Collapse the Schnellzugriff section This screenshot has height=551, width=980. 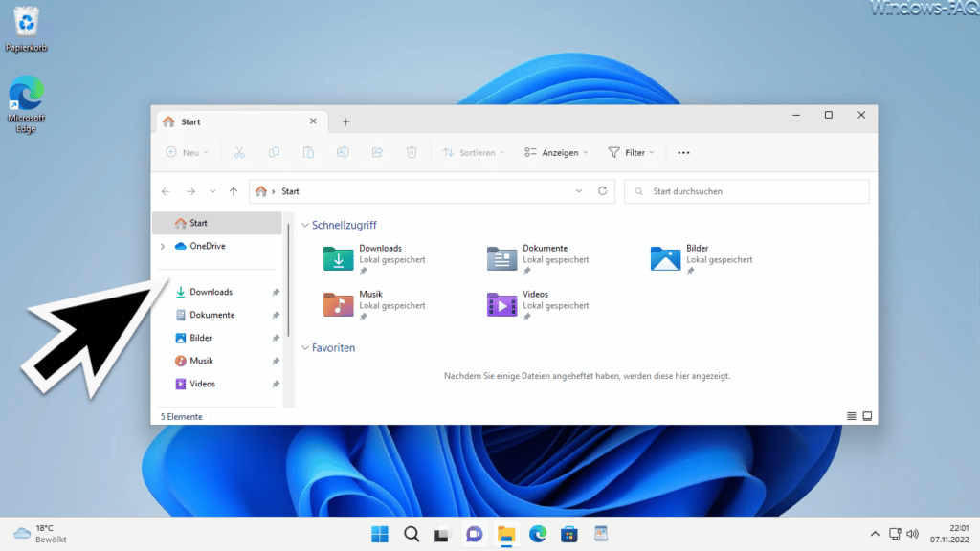305,225
